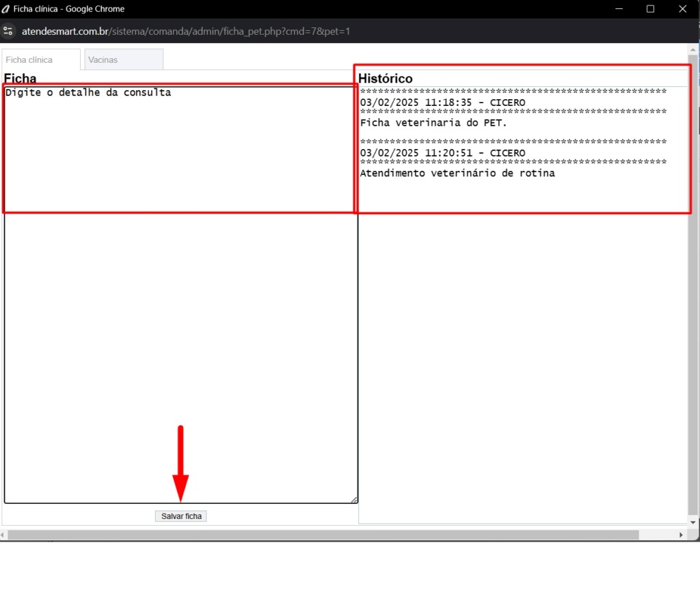Viewport: 700px width, 612px height.
Task: Minimize the Ficha clínica Chrome window
Action: tap(619, 9)
